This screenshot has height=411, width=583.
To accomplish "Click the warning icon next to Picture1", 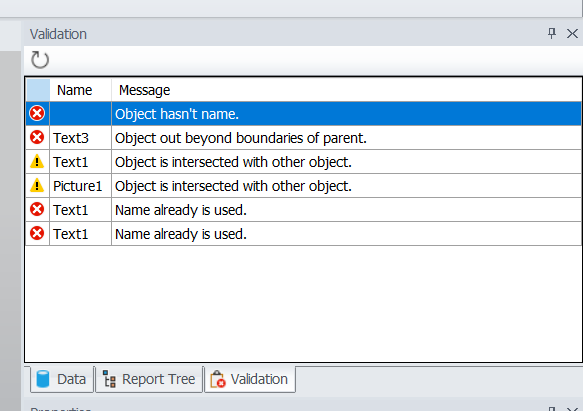I will click(37, 185).
